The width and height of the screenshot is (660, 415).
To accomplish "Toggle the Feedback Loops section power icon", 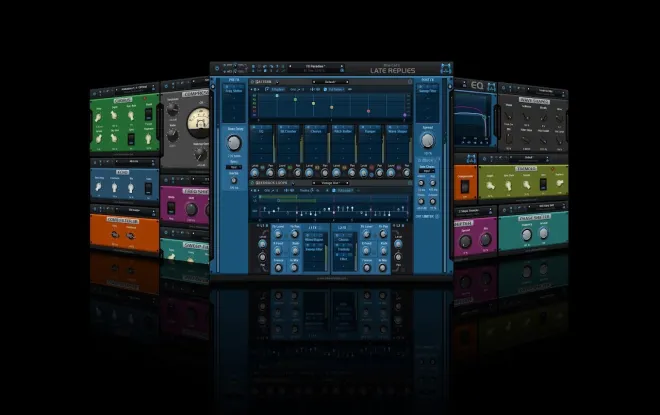I will (x=252, y=183).
